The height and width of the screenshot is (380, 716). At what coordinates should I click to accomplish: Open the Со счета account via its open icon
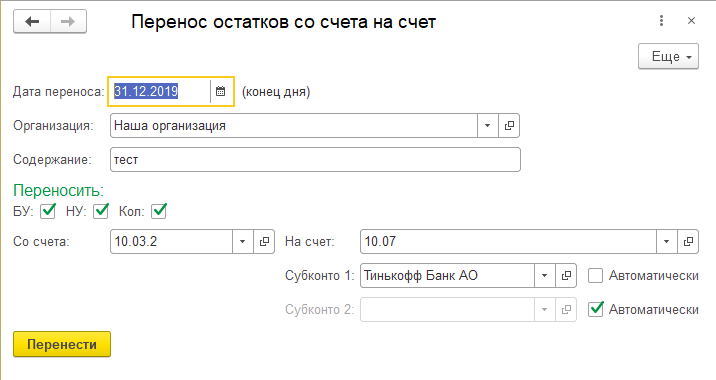click(x=264, y=241)
